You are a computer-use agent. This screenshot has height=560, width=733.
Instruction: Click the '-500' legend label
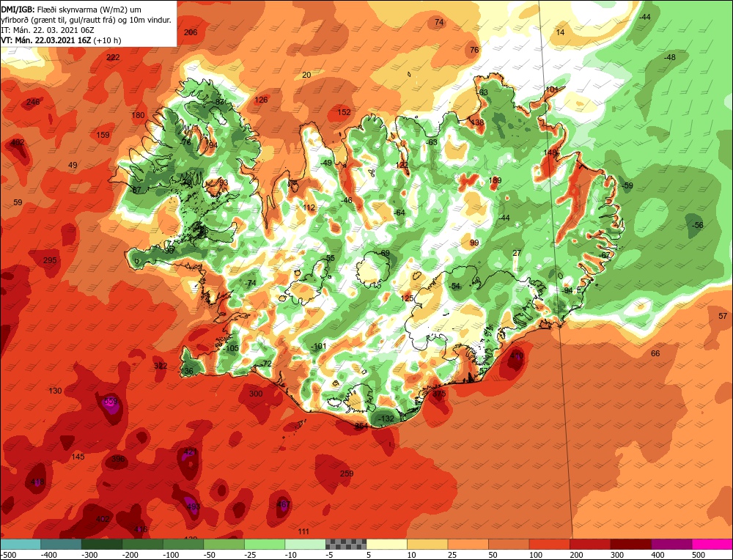click(9, 555)
